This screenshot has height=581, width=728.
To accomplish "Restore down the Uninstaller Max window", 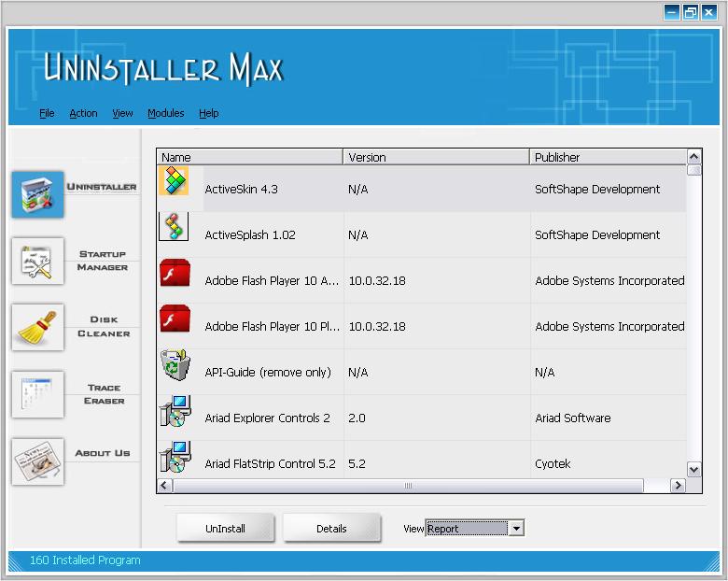I will coord(691,12).
